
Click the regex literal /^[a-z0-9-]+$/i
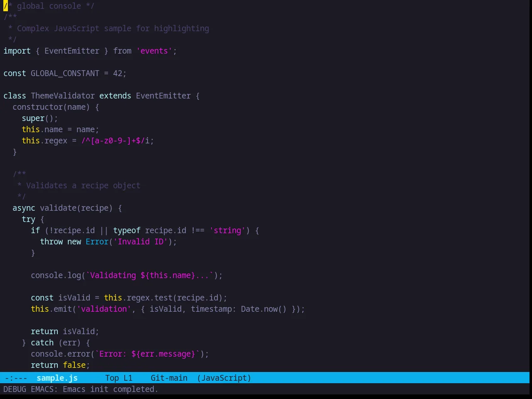(115, 140)
